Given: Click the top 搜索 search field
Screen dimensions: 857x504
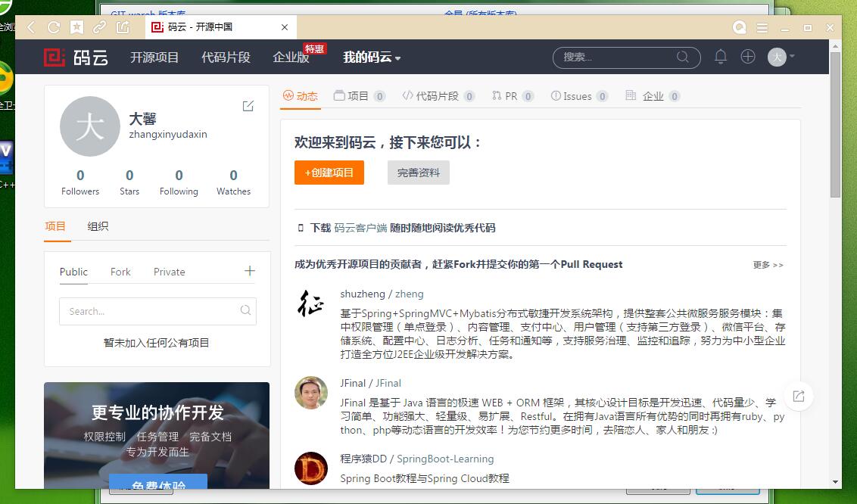Looking at the screenshot, I should [x=626, y=58].
